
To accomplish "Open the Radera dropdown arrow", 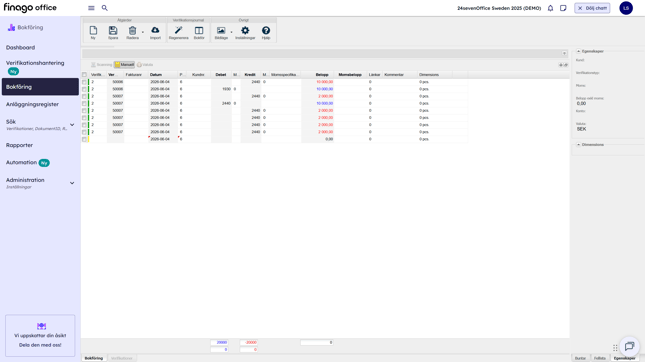I will pyautogui.click(x=143, y=32).
